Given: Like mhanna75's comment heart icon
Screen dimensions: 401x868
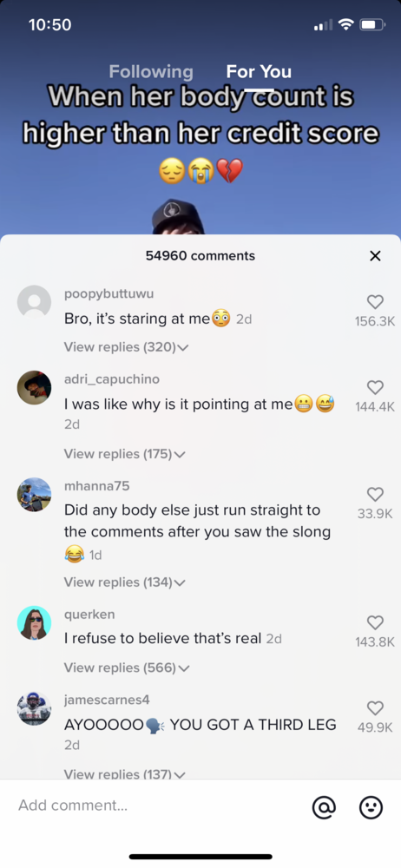Looking at the screenshot, I should pyautogui.click(x=376, y=494).
